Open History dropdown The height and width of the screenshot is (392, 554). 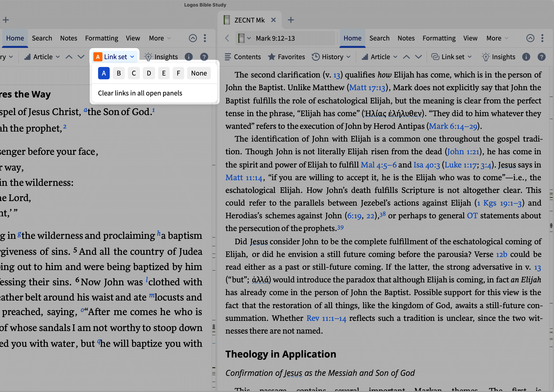point(331,57)
